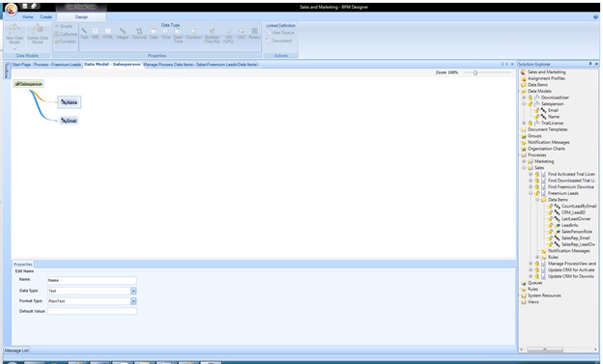Click the lock icon beside TrialLicense

pos(531,123)
